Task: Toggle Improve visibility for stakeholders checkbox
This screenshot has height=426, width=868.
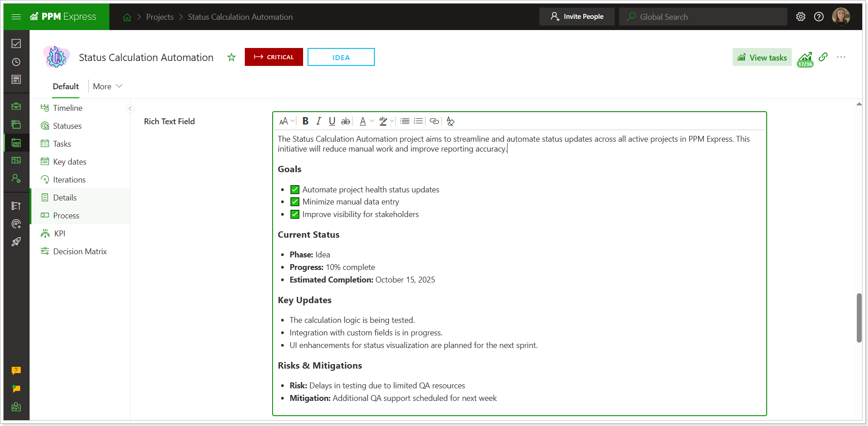Action: [295, 214]
